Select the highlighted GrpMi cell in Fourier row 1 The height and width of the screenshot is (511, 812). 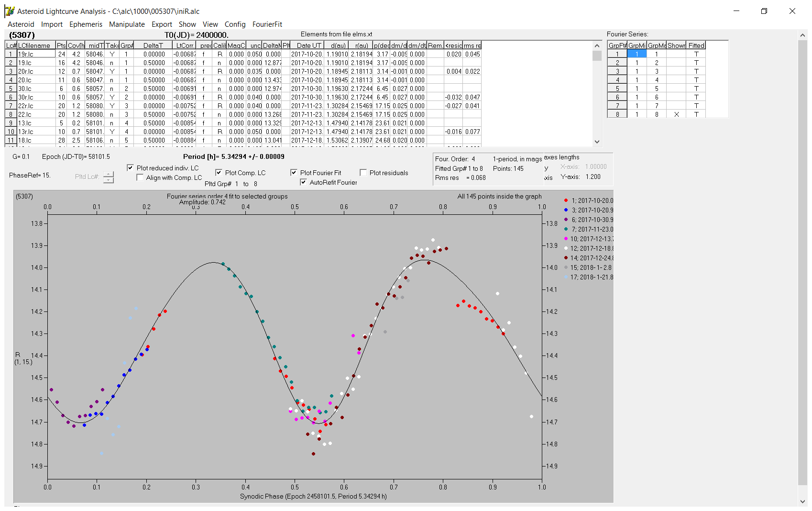[x=636, y=54]
